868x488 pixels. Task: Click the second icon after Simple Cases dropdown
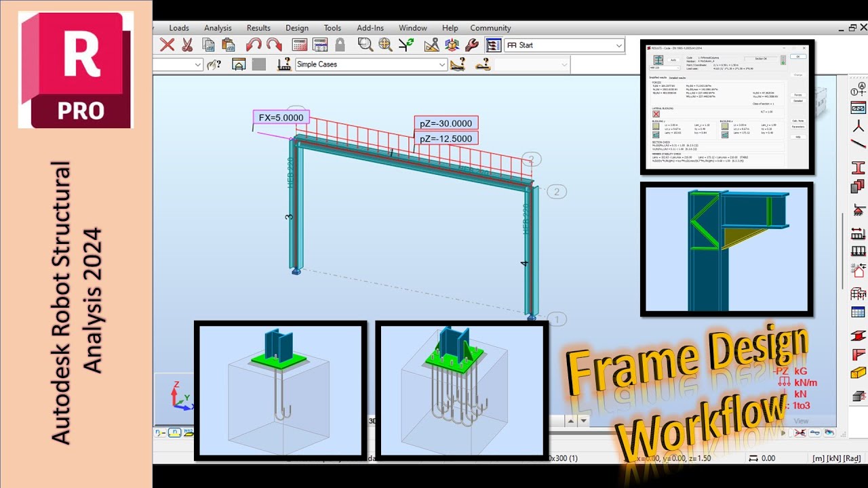click(483, 64)
